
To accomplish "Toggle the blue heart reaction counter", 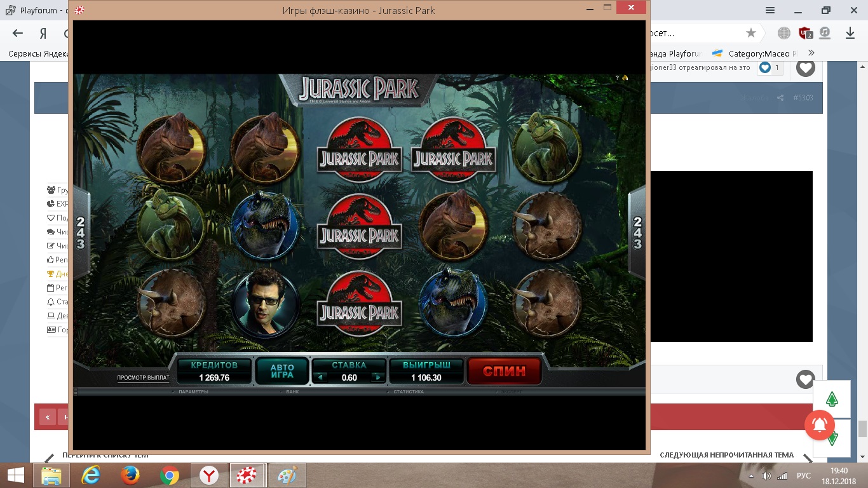I will pyautogui.click(x=770, y=67).
